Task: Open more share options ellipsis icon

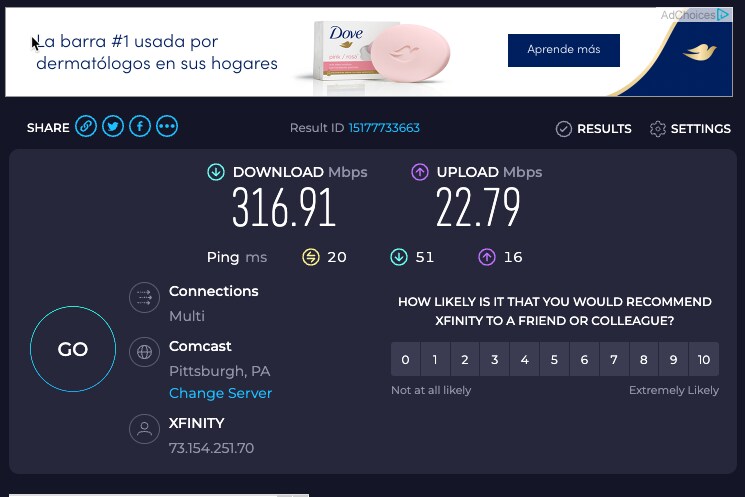Action: point(167,127)
